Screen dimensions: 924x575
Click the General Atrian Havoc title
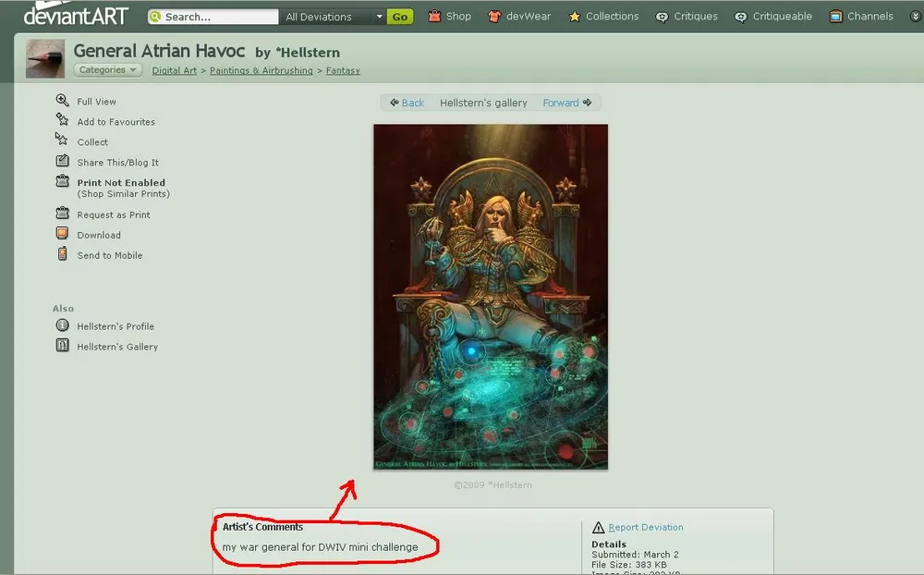tap(159, 52)
